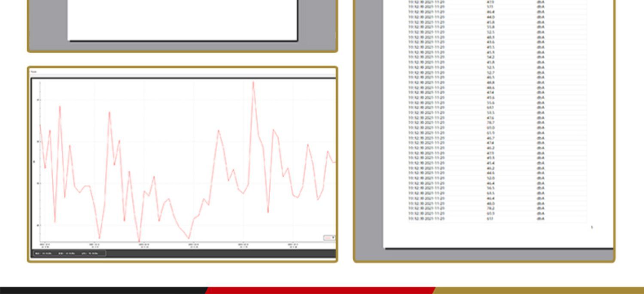Select the first reading in the chart status bar
The width and height of the screenshot is (644, 294).
point(43,253)
